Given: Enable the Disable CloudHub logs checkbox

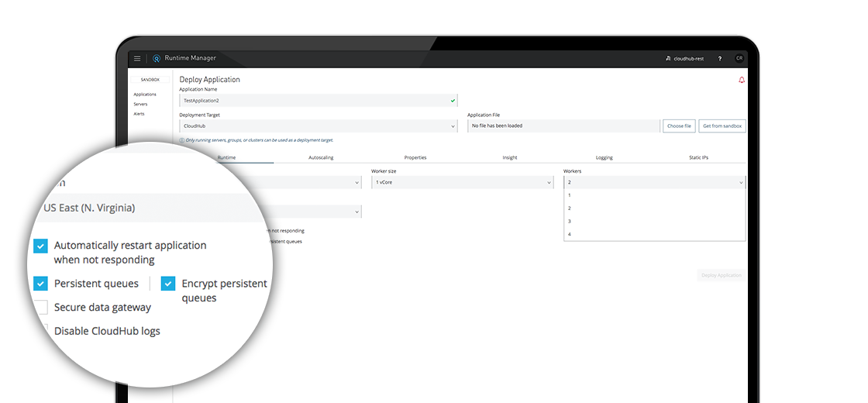Looking at the screenshot, I should 44,331.
